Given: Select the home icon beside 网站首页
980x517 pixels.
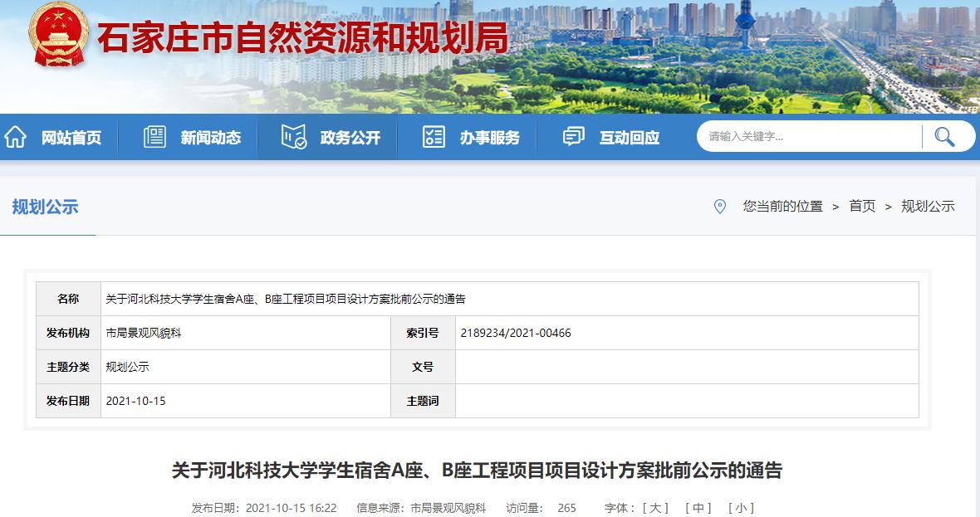Looking at the screenshot, I should [x=15, y=138].
